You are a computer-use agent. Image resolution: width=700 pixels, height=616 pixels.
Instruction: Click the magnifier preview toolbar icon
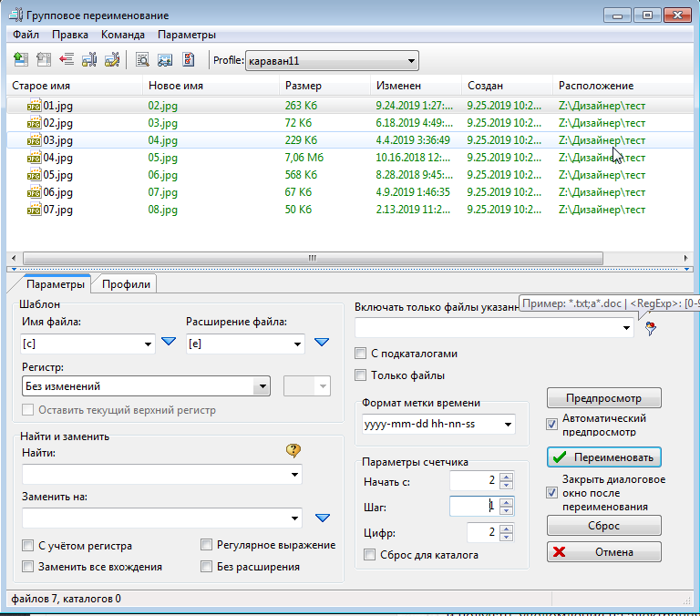tap(142, 60)
